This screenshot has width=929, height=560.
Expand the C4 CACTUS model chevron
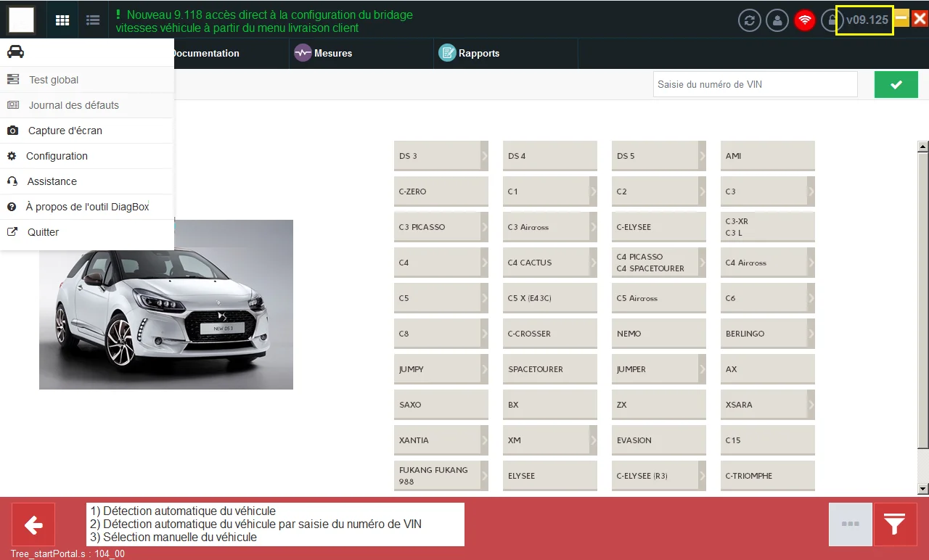(594, 263)
